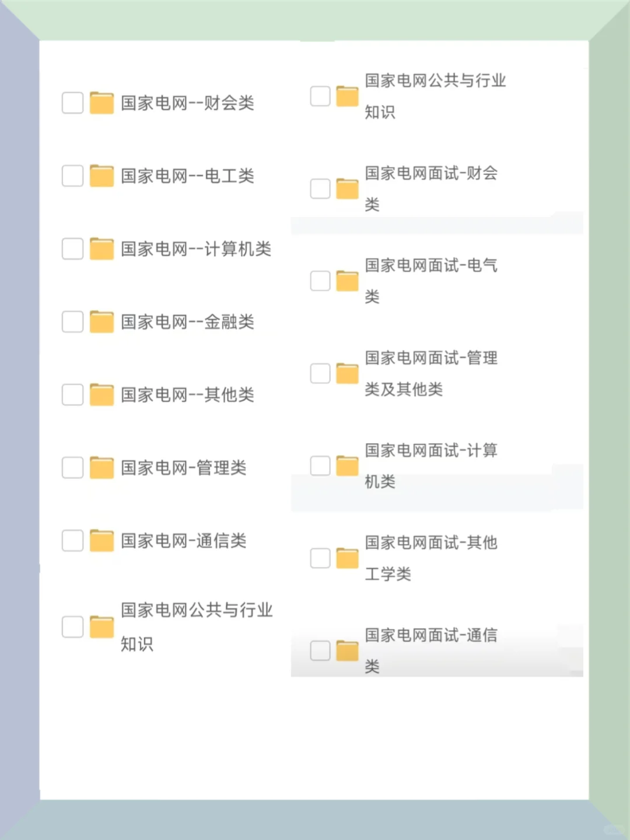The height and width of the screenshot is (840, 630).
Task: Click folder icon for 国家电网面试-计算机类
Action: [x=347, y=466]
